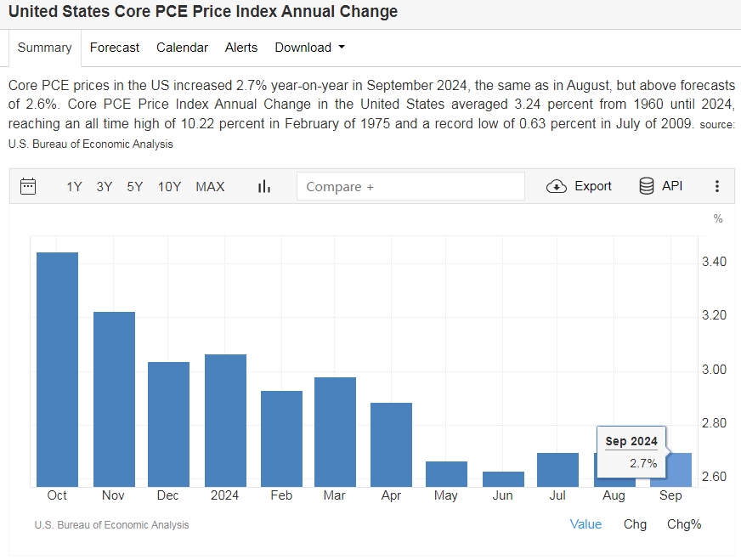
Task: Switch to the Forecast tab
Action: 115,48
